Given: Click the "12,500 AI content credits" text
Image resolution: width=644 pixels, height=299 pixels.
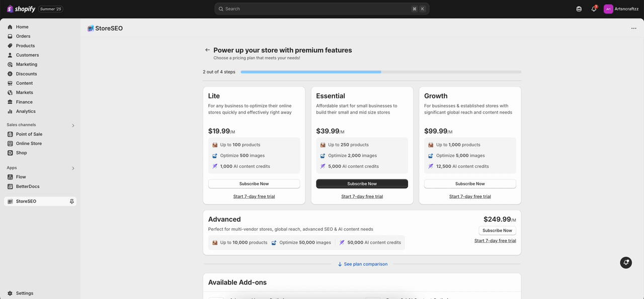Looking at the screenshot, I should (462, 166).
